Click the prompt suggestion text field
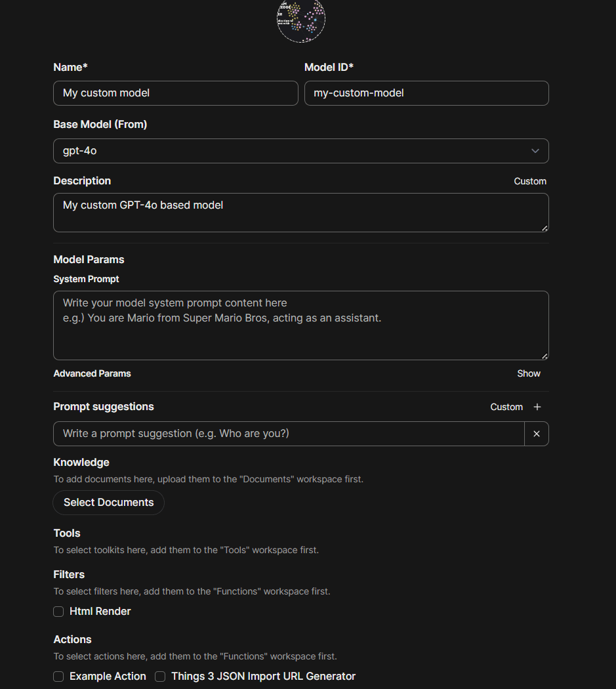Screen dimensions: 616x689 click(x=289, y=434)
